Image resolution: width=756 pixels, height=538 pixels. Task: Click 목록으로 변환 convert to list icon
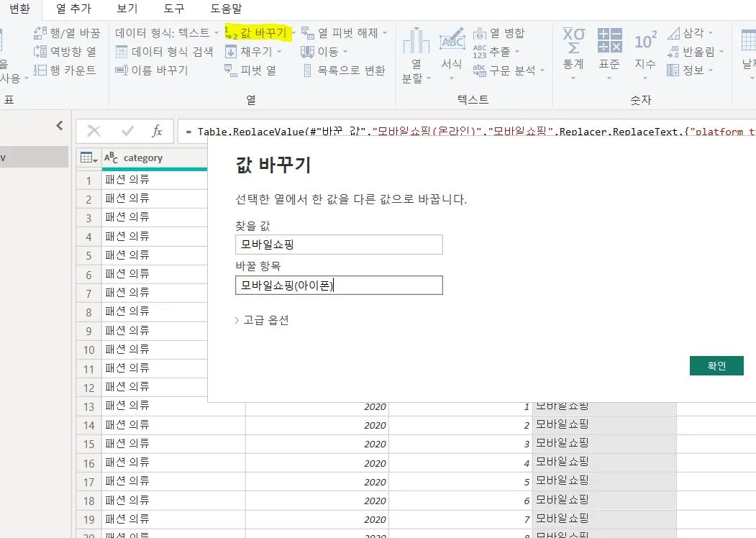[308, 70]
